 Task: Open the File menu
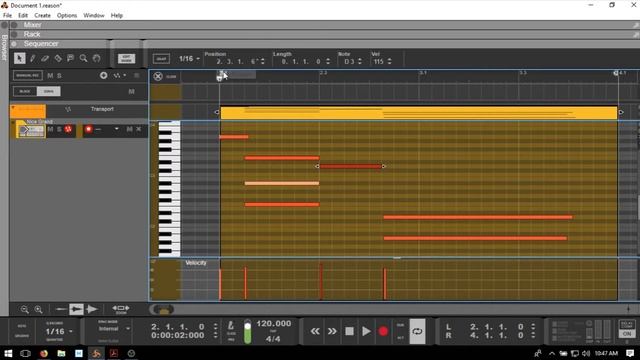(x=7, y=16)
